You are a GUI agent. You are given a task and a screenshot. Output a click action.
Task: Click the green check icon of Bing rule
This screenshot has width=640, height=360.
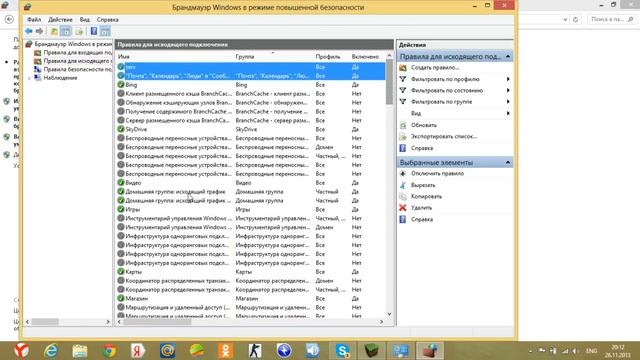point(121,84)
